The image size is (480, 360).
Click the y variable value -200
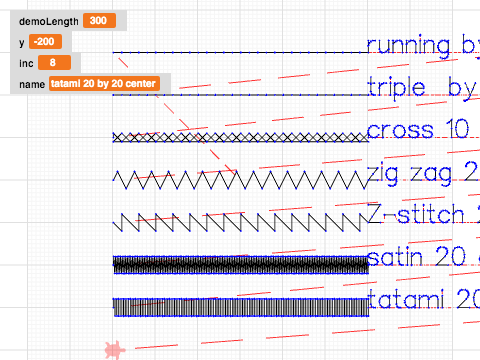click(x=45, y=42)
